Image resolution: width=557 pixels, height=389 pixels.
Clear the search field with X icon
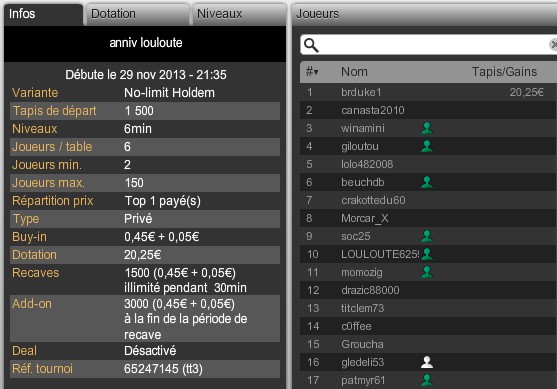(553, 45)
